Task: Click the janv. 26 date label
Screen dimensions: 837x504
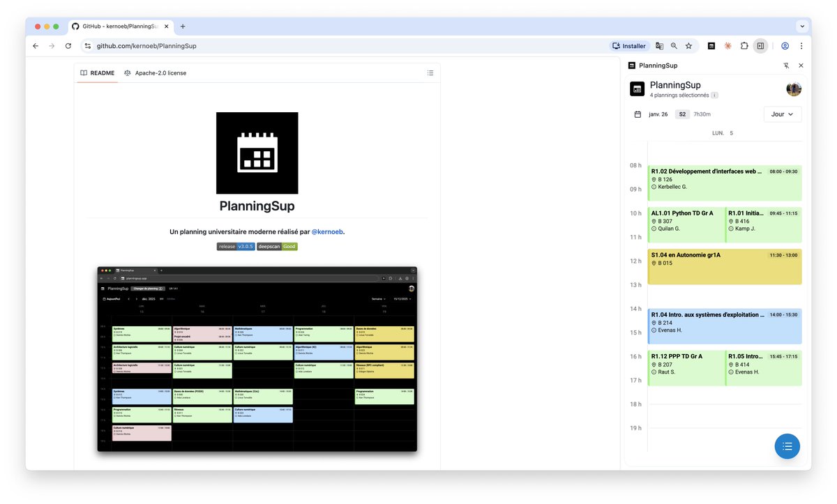Action: coord(658,114)
